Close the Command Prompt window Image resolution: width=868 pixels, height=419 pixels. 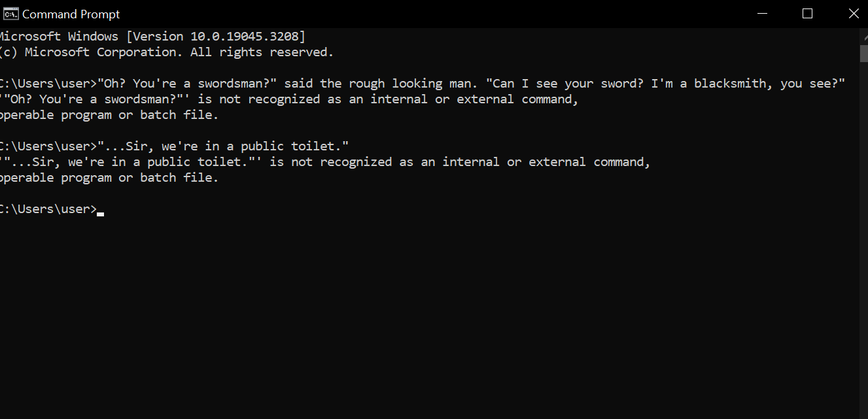853,14
